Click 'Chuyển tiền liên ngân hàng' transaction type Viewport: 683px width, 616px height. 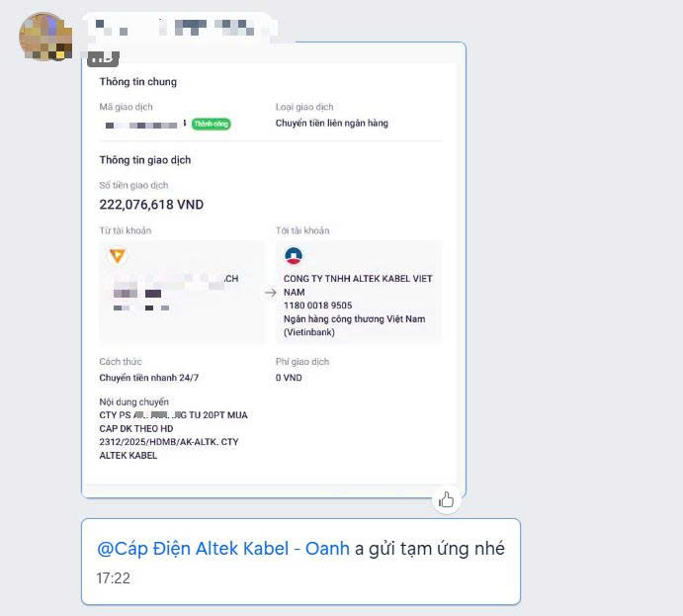click(x=332, y=124)
